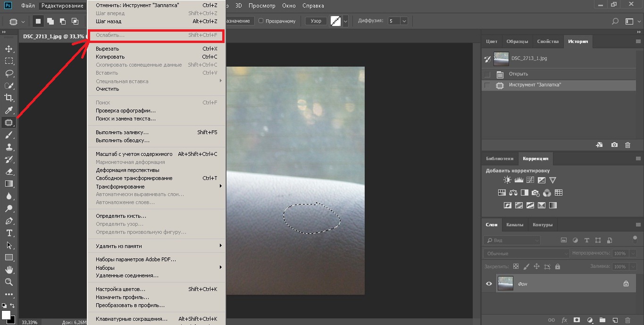Image resolution: width=644 pixels, height=325 pixels.
Task: Set history brush source at Открыть state
Action: (x=487, y=74)
